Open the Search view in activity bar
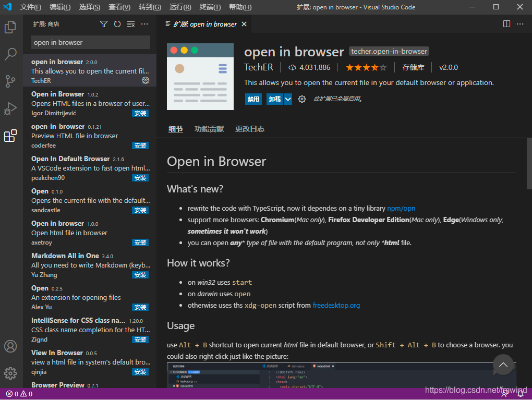The image size is (532, 400). coord(10,54)
